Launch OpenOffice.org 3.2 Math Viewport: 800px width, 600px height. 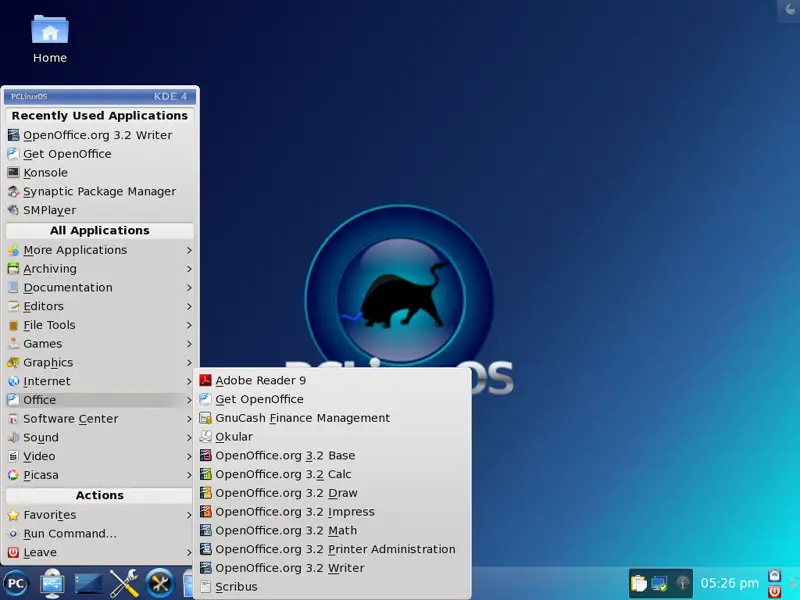tap(332, 531)
